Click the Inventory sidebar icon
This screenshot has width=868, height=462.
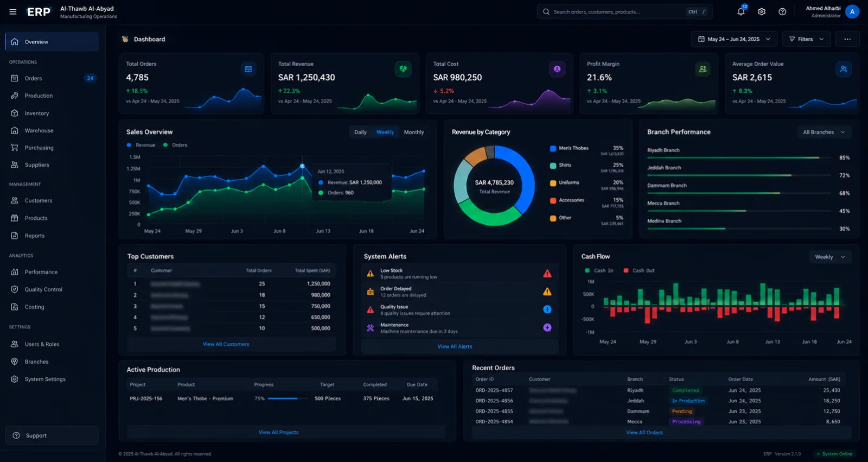(15, 113)
